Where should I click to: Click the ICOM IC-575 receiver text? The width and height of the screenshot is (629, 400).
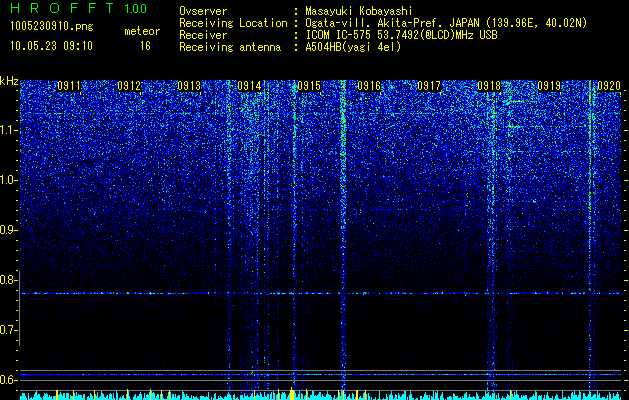401,35
